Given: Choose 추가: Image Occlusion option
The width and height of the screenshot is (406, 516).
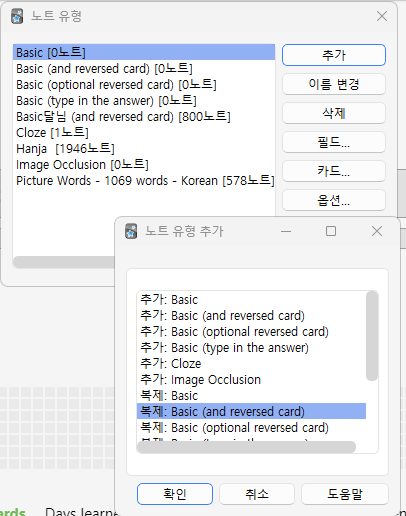Looking at the screenshot, I should [251, 379].
